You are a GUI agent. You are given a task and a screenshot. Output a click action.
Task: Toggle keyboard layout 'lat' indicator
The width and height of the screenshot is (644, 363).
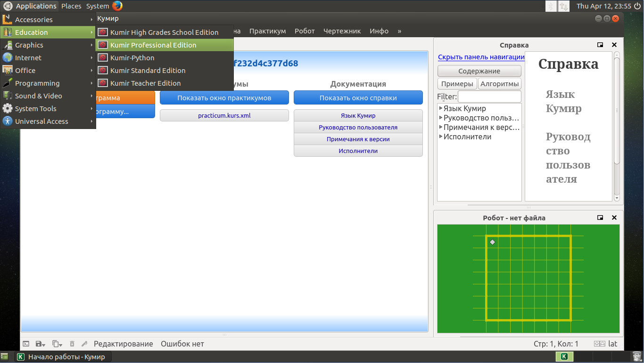(x=613, y=344)
